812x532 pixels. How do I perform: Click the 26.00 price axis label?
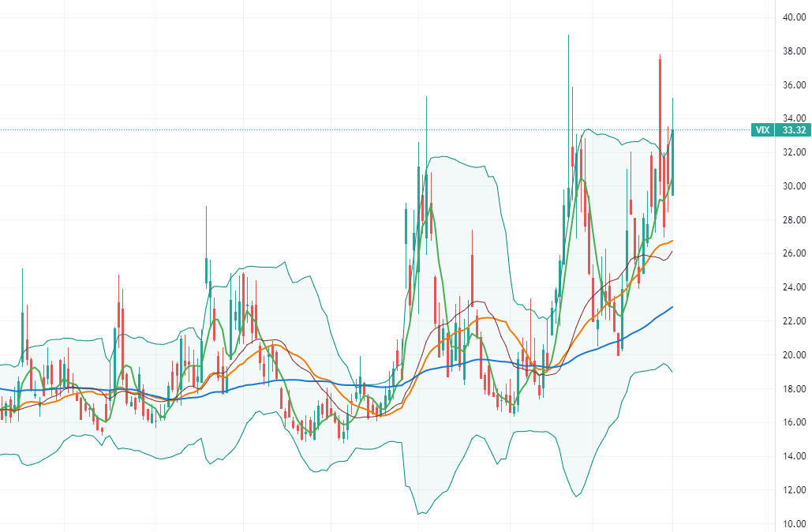point(793,254)
